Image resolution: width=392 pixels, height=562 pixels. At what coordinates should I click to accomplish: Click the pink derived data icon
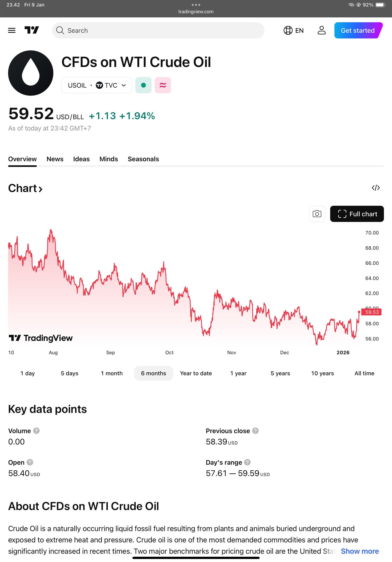[163, 85]
